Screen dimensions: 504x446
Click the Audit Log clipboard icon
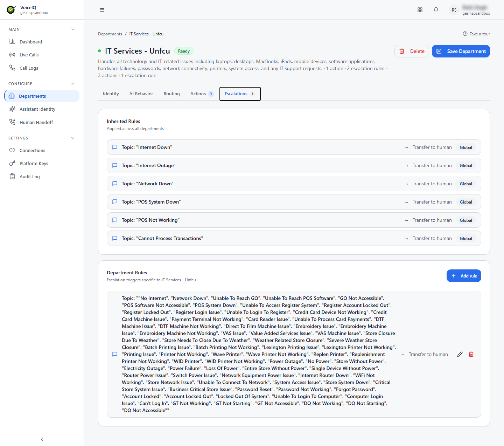point(12,176)
